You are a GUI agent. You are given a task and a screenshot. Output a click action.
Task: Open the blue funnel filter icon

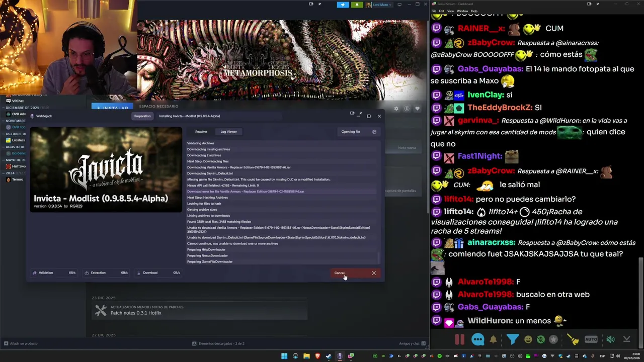click(512, 339)
